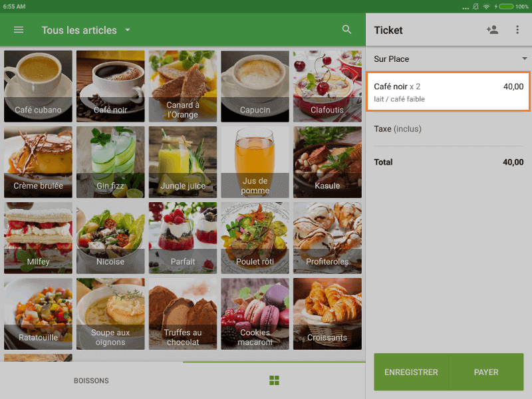Open the Sur Place dining option dropdown
Viewport: 532px width, 399px height.
448,59
